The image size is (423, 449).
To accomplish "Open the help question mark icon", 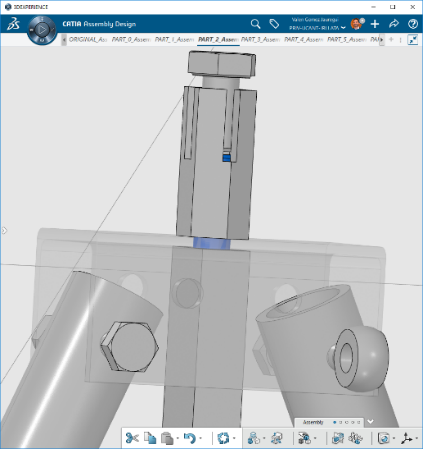I will coord(413,24).
